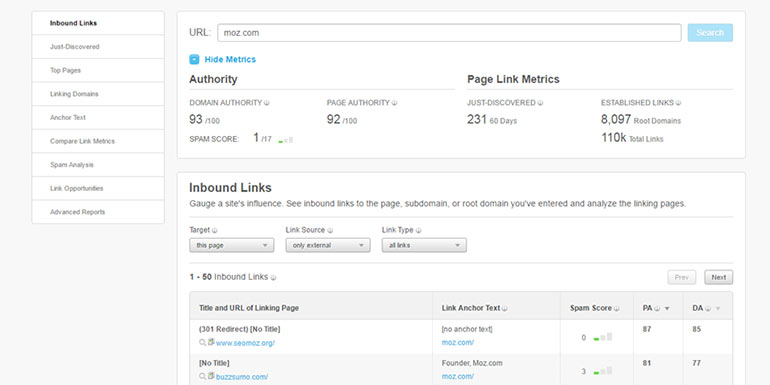
Task: Click the 93 /100 Domain Authority value
Action: pos(204,119)
